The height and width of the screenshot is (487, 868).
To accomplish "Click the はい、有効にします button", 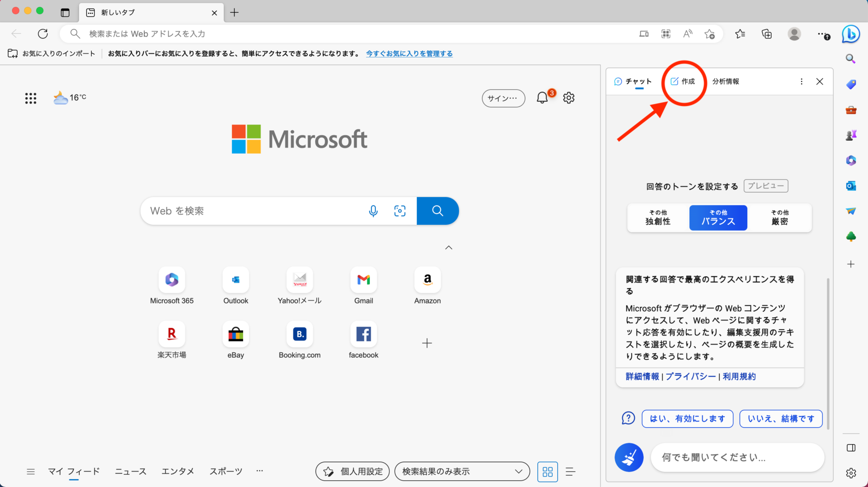I will click(687, 418).
